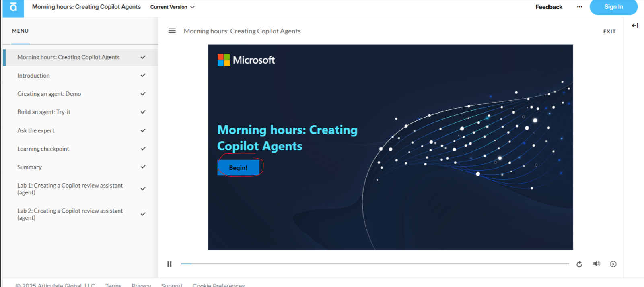Toggle the sidebar with the hamburger icon

pos(172,31)
